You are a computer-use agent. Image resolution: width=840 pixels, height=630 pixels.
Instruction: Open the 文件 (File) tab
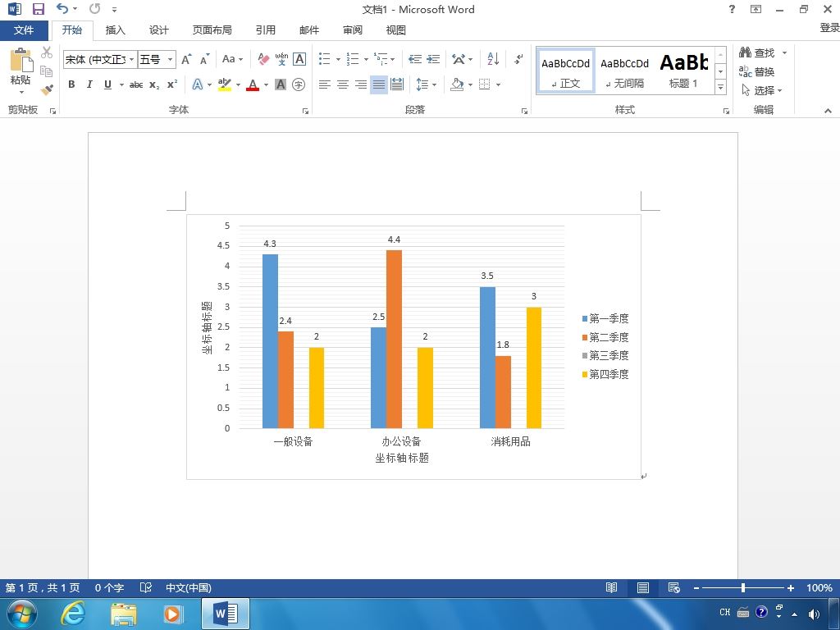(24, 30)
